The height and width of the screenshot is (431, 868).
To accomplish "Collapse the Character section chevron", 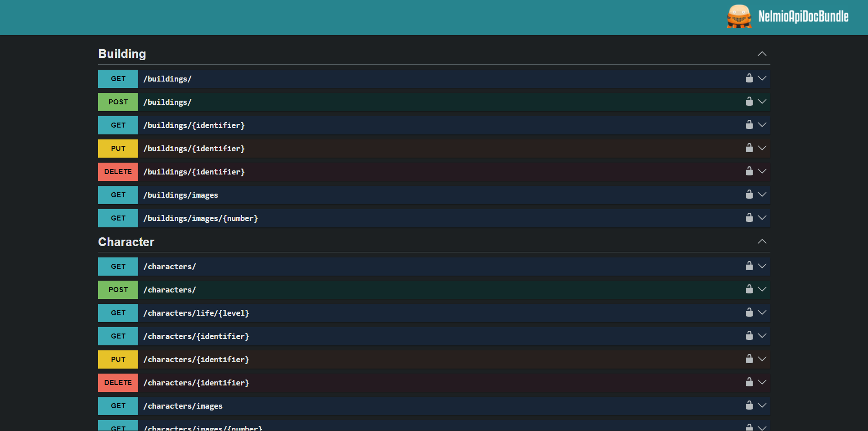I will pos(762,241).
